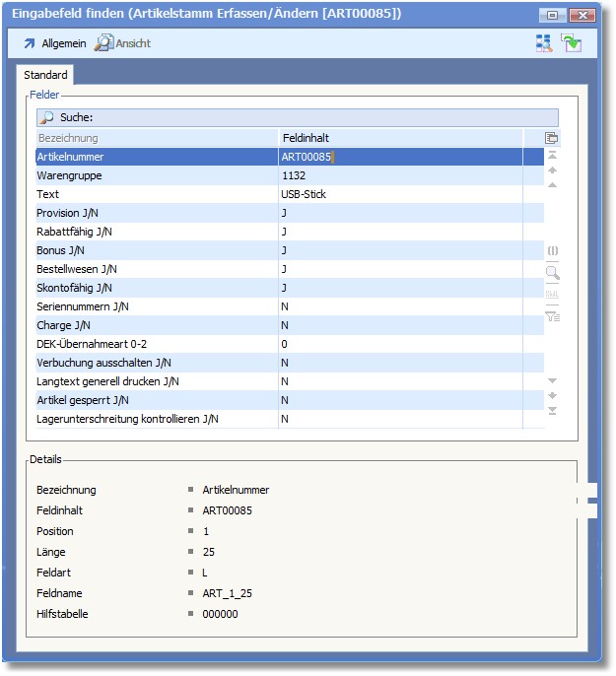
Task: Open the Allgemein menu
Action: pos(54,43)
